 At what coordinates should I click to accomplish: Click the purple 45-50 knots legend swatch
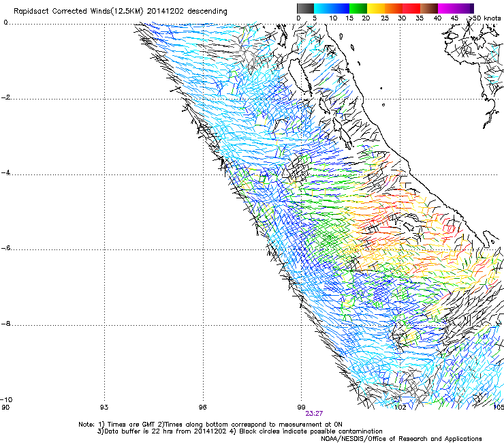[x=464, y=8]
